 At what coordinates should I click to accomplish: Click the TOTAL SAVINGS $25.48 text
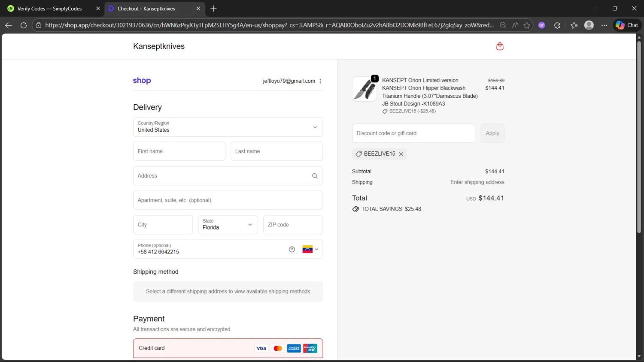(x=391, y=209)
